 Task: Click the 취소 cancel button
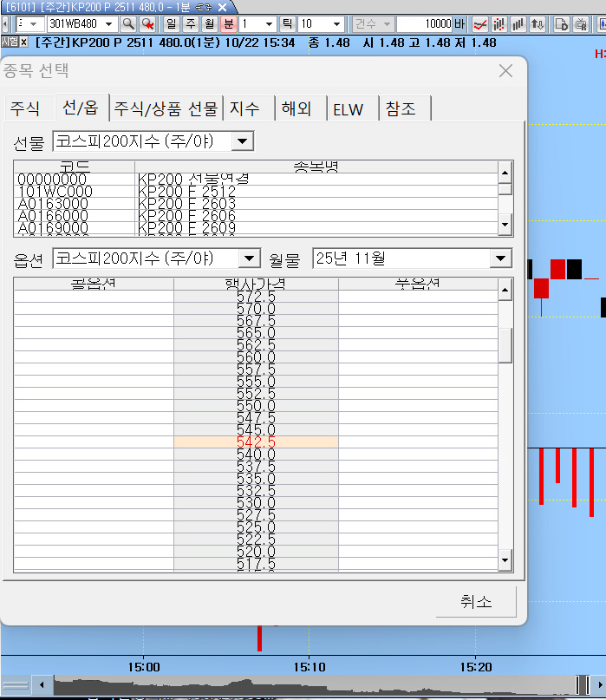point(476,601)
